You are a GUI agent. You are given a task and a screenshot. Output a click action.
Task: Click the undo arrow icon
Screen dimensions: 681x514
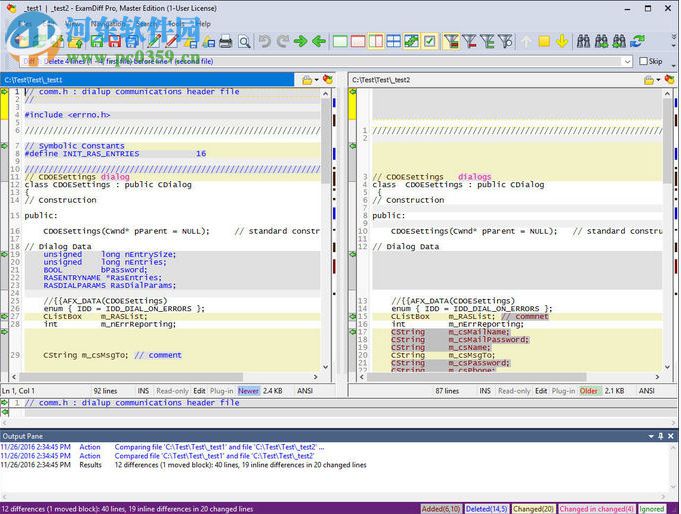(264, 42)
